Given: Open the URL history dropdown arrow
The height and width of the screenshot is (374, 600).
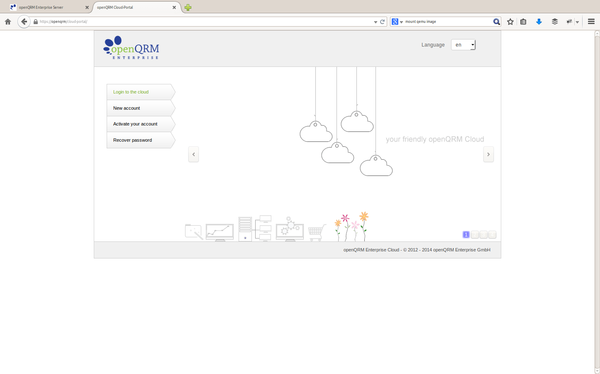Looking at the screenshot, I should click(x=375, y=22).
